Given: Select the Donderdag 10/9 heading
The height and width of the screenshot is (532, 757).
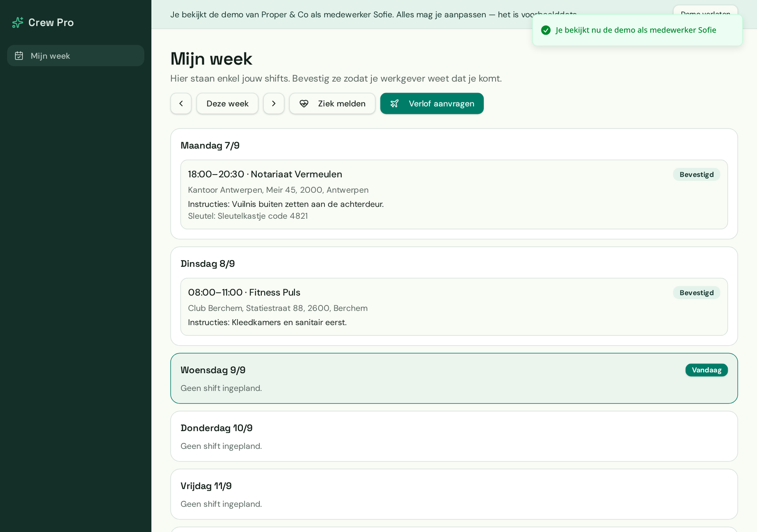Looking at the screenshot, I should [x=216, y=428].
